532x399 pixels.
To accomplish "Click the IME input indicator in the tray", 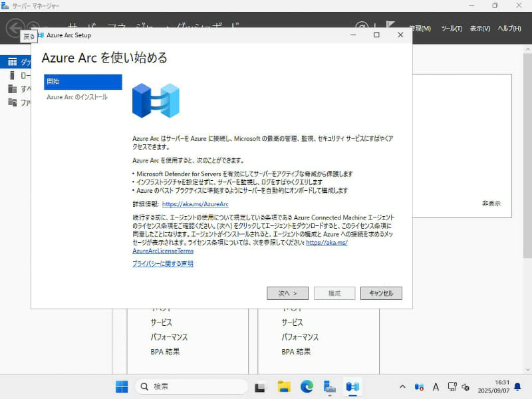I will 436,386.
